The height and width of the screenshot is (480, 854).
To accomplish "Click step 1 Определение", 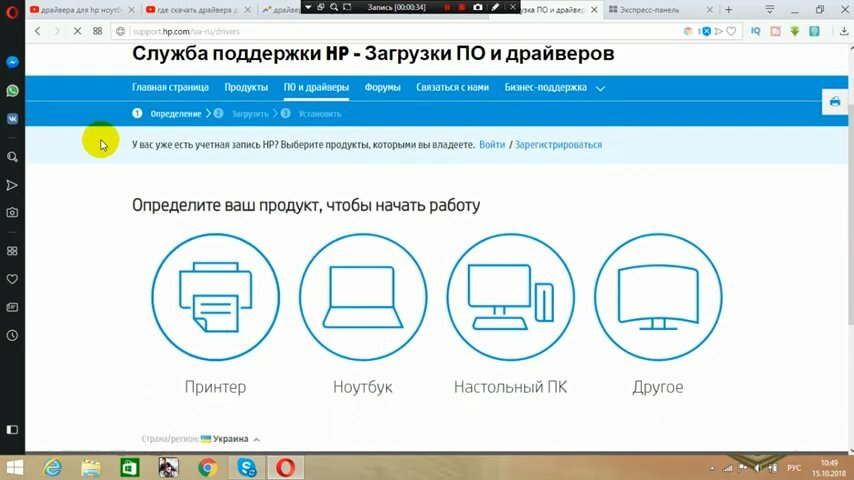I will point(167,113).
